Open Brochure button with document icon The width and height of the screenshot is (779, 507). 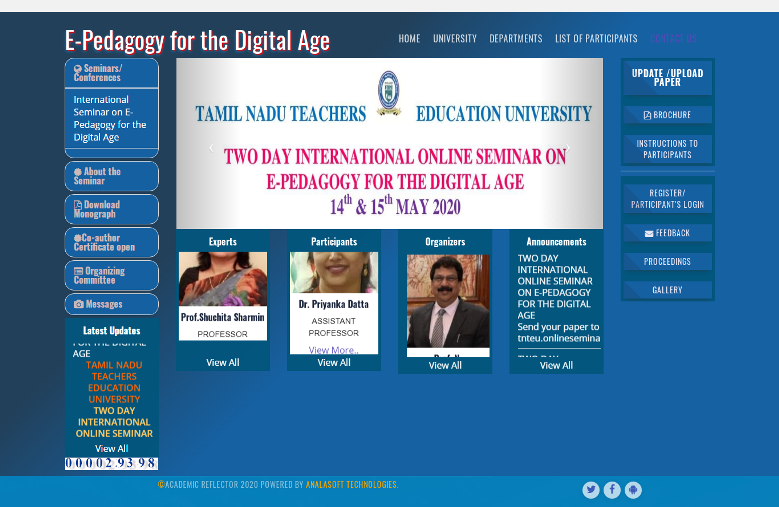coord(667,115)
